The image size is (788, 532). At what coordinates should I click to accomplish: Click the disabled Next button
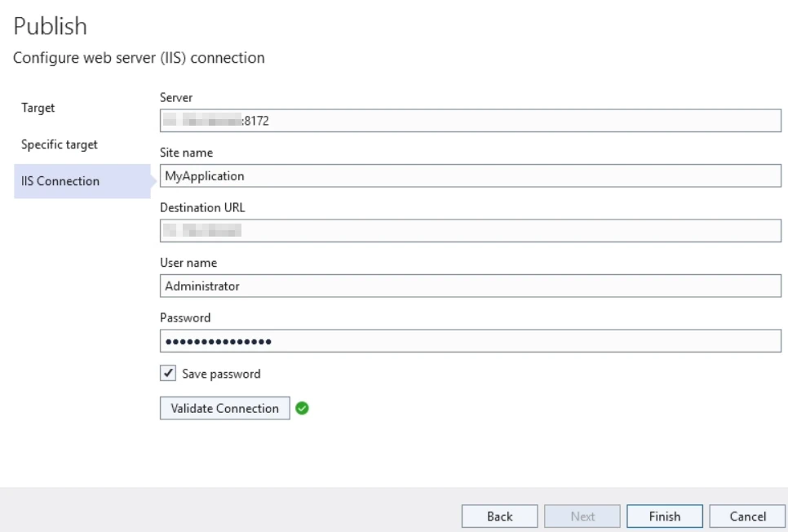(x=582, y=516)
